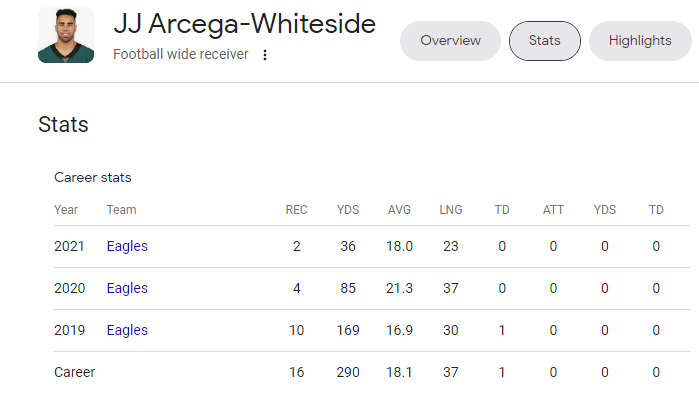Click the Career stats section label
Viewport: 699px width, 395px height.
click(x=93, y=177)
